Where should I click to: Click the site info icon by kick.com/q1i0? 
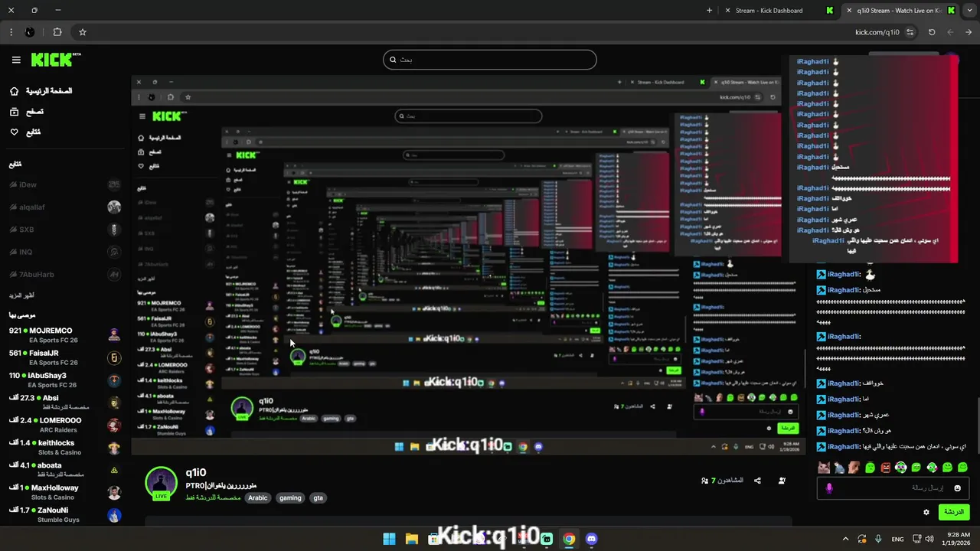(910, 32)
